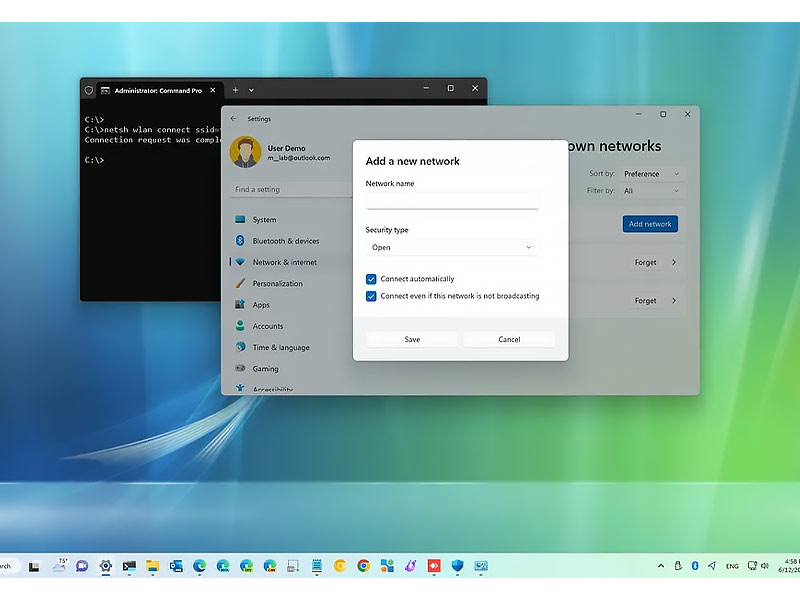Click the Settings gear on taskbar
The height and width of the screenshot is (600, 800).
tap(106, 566)
